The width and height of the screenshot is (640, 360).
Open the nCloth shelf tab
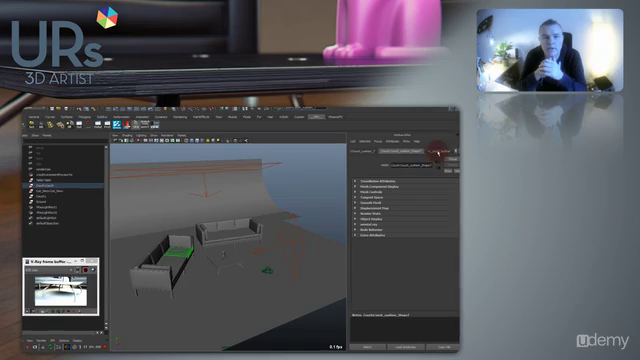pyautogui.click(x=284, y=117)
